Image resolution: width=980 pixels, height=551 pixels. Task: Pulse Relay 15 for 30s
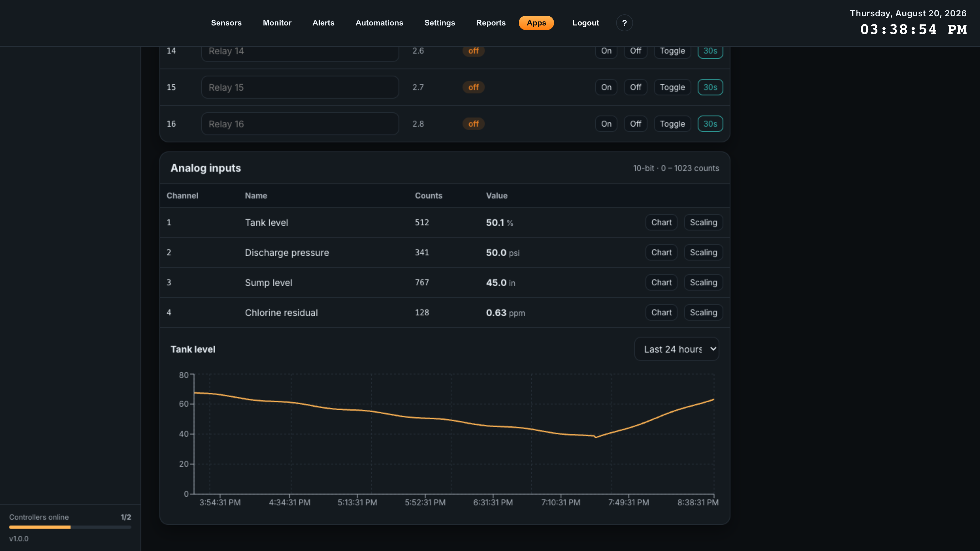(710, 87)
